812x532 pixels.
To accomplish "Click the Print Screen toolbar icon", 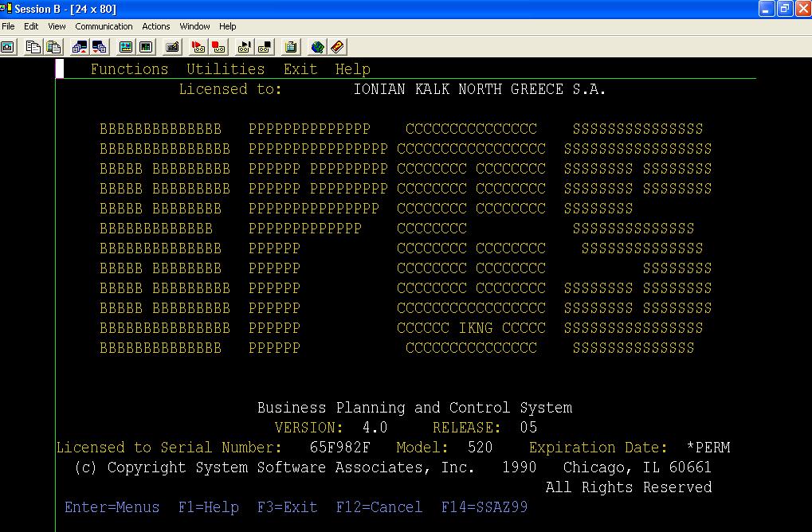I will pos(8,47).
